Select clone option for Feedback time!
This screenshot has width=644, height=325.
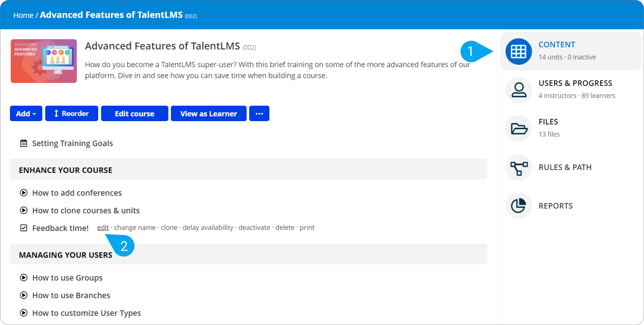(x=169, y=228)
